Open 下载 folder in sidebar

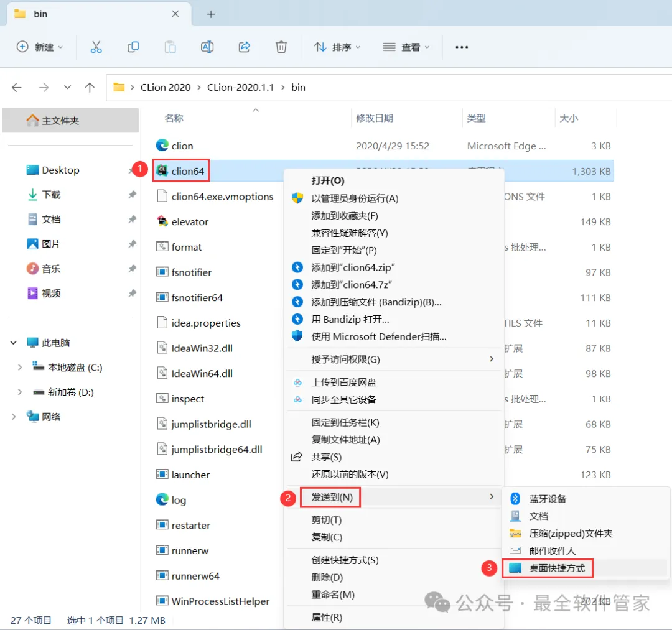click(x=51, y=195)
